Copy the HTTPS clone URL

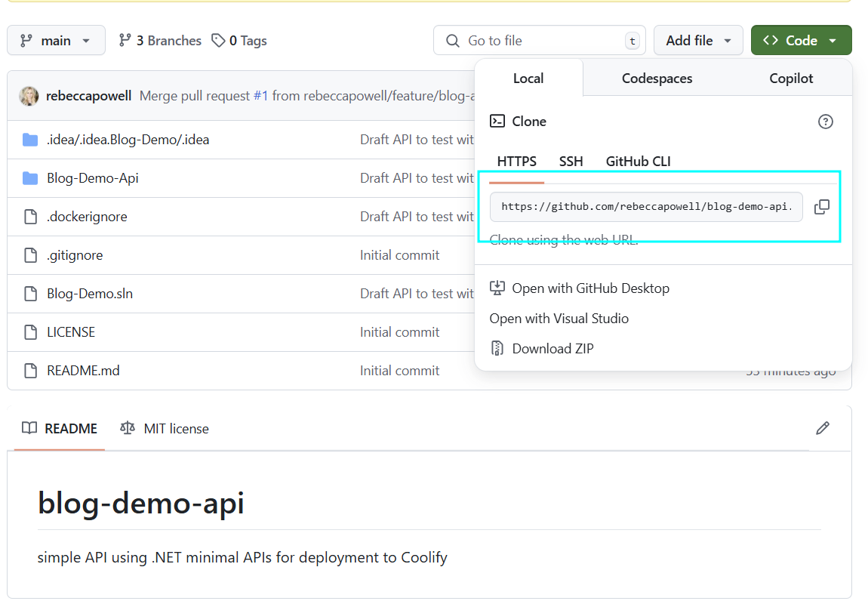coord(822,206)
